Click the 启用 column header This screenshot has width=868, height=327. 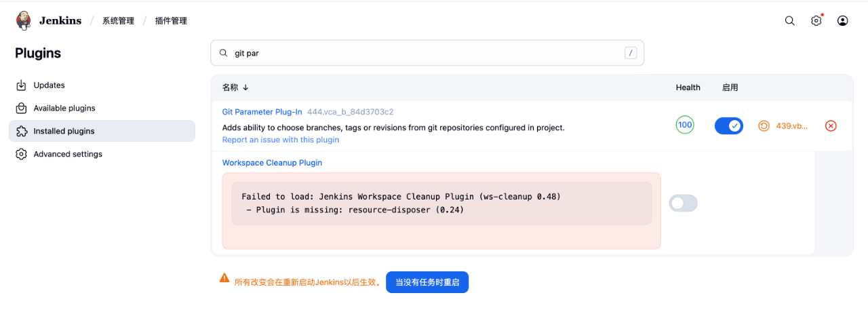[x=730, y=88]
